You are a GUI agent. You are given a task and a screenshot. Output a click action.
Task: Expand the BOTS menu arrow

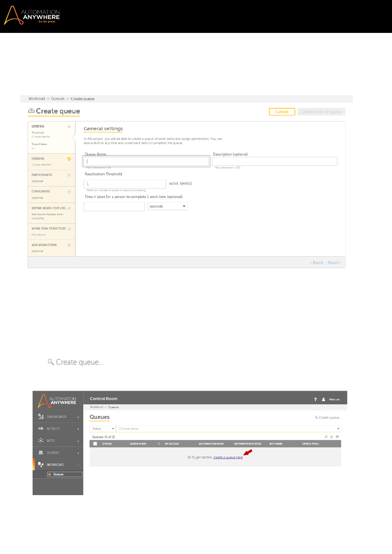[x=78, y=441]
